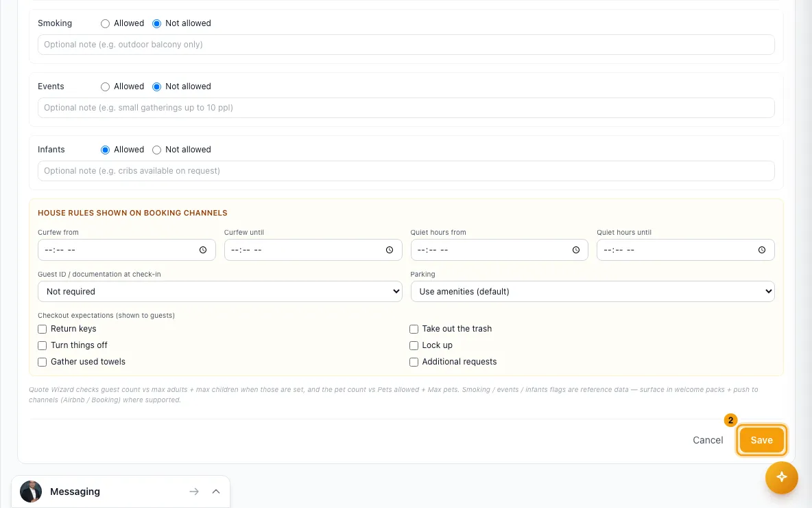Click the Checkout expectations label

click(106, 315)
